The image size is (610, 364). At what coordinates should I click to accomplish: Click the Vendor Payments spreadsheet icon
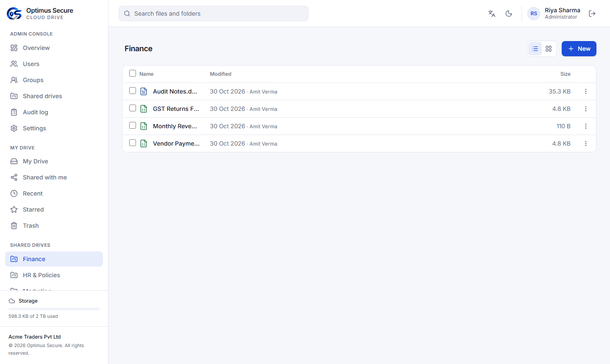pos(144,143)
